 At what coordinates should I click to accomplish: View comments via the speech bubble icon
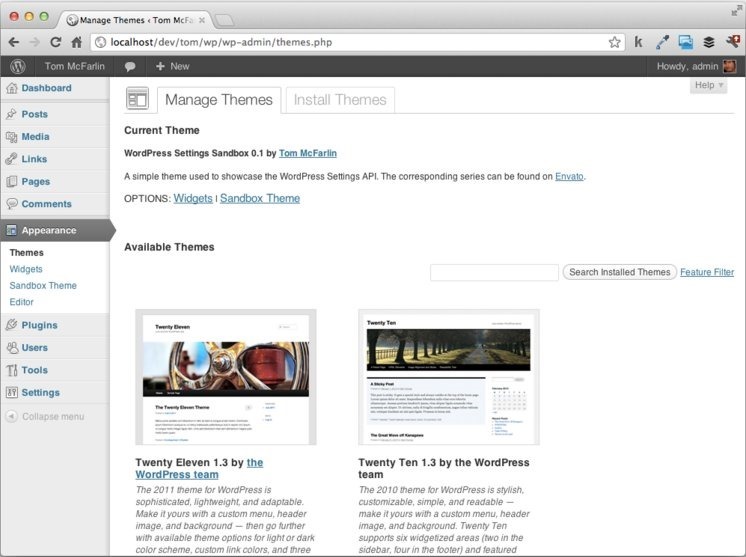click(x=130, y=67)
